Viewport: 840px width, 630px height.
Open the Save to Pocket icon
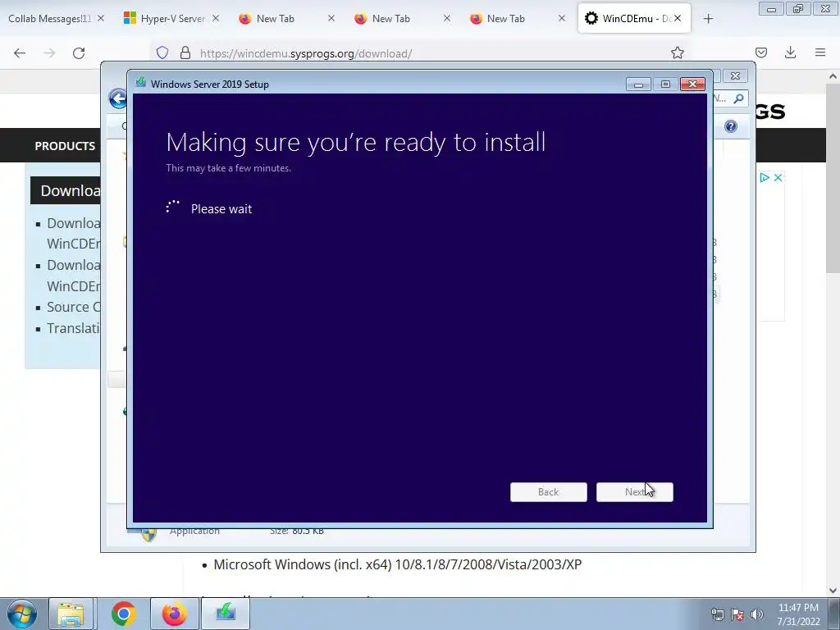pyautogui.click(x=760, y=53)
